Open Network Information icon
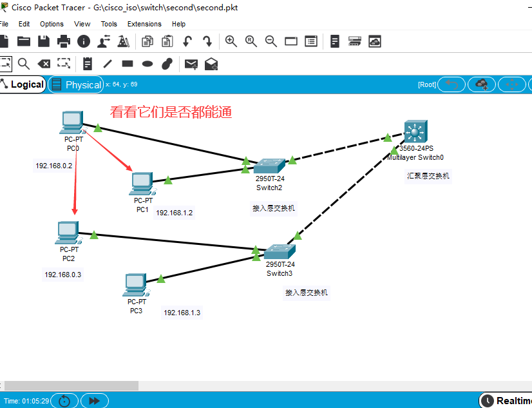Viewport: 532px width, 408px height. tap(84, 41)
